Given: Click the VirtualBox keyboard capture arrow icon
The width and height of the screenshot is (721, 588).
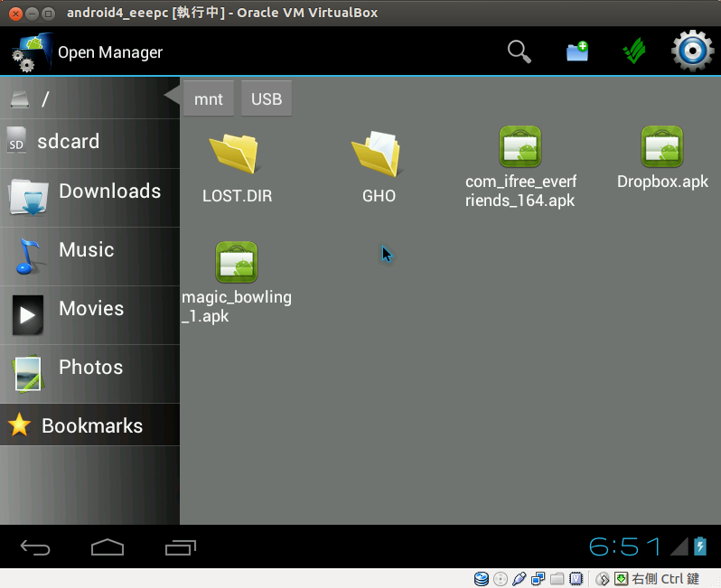Looking at the screenshot, I should (x=622, y=579).
